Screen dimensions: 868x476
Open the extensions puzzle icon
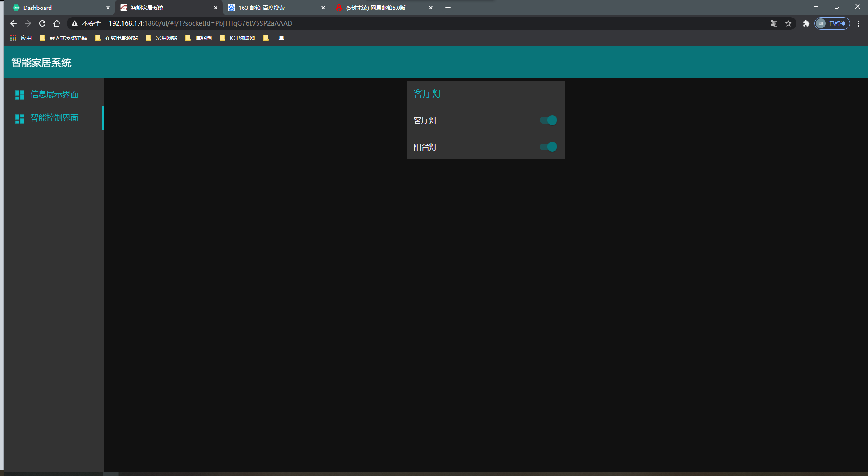[806, 23]
